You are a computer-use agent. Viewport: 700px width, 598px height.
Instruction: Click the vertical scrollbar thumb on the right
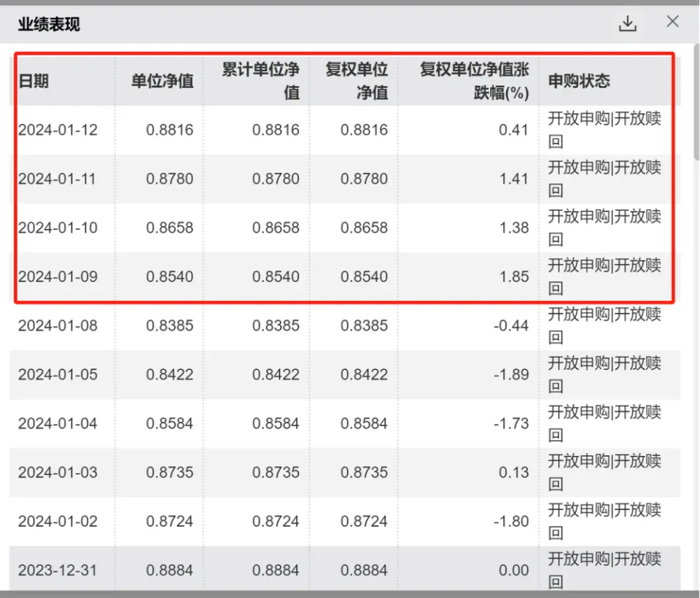(696, 102)
